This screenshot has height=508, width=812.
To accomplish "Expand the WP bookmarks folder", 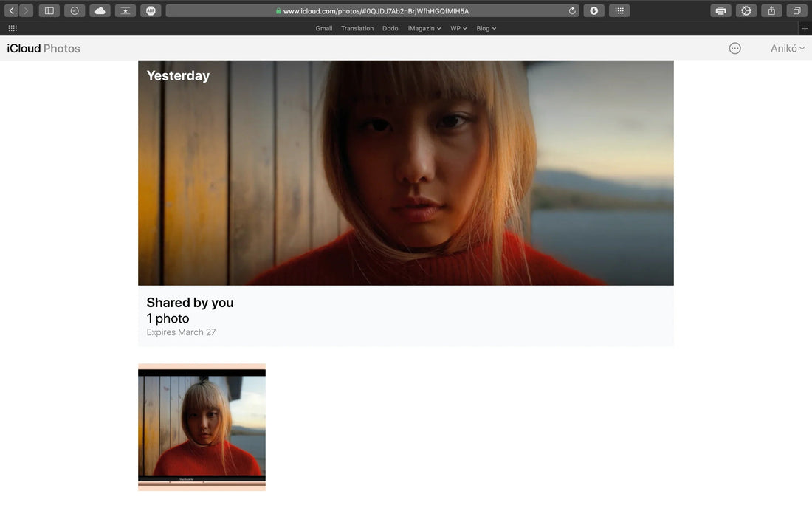I will [458, 28].
